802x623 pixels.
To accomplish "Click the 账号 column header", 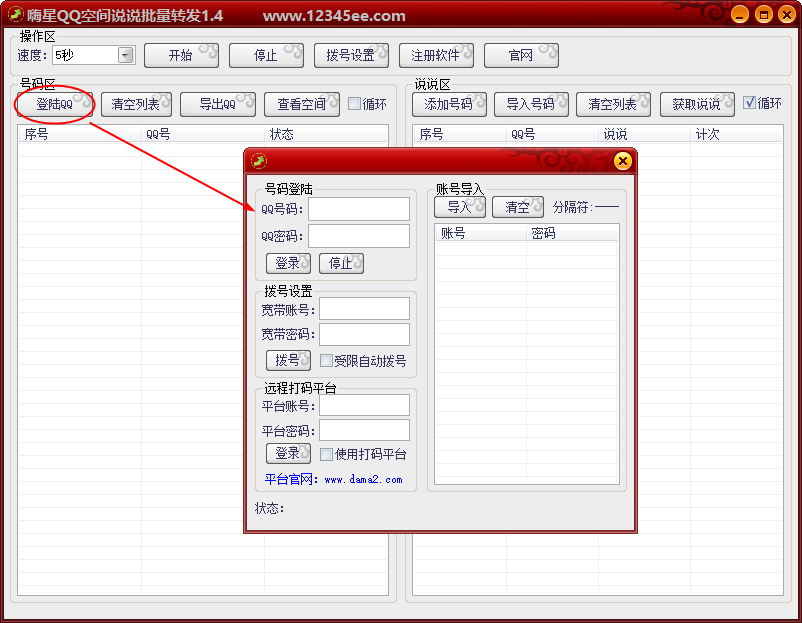I will click(x=480, y=233).
